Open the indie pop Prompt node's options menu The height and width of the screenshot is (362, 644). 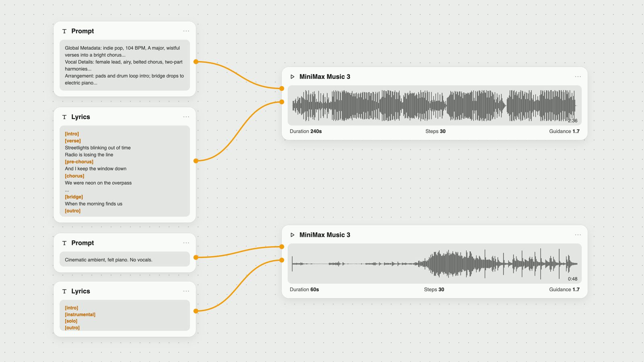[x=186, y=31]
